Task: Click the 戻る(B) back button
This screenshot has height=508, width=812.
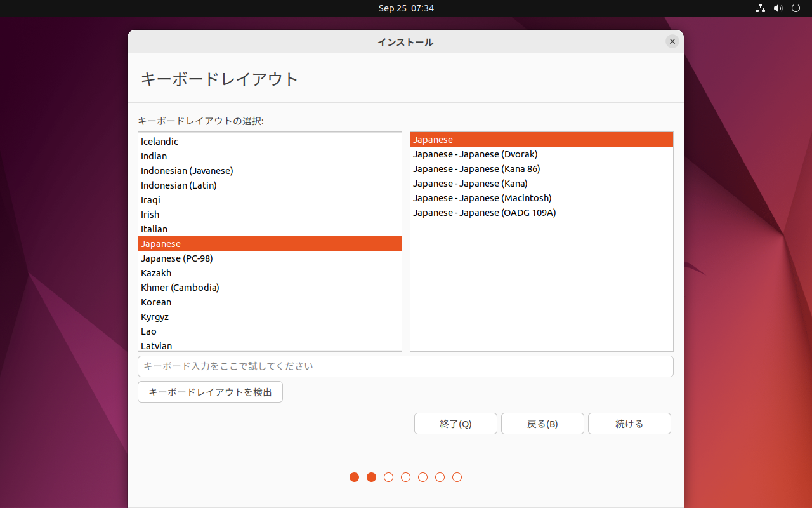Action: [542, 424]
